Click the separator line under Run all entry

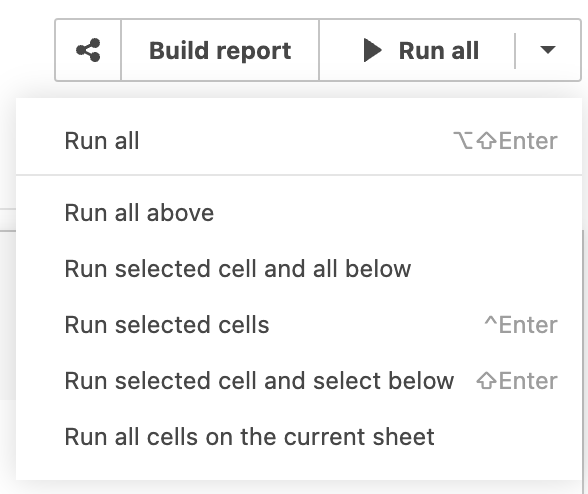299,175
